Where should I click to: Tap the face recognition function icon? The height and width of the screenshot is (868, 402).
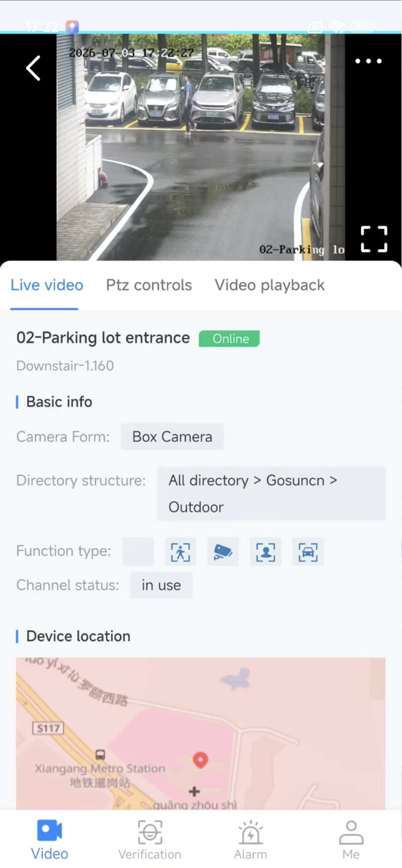(x=266, y=552)
